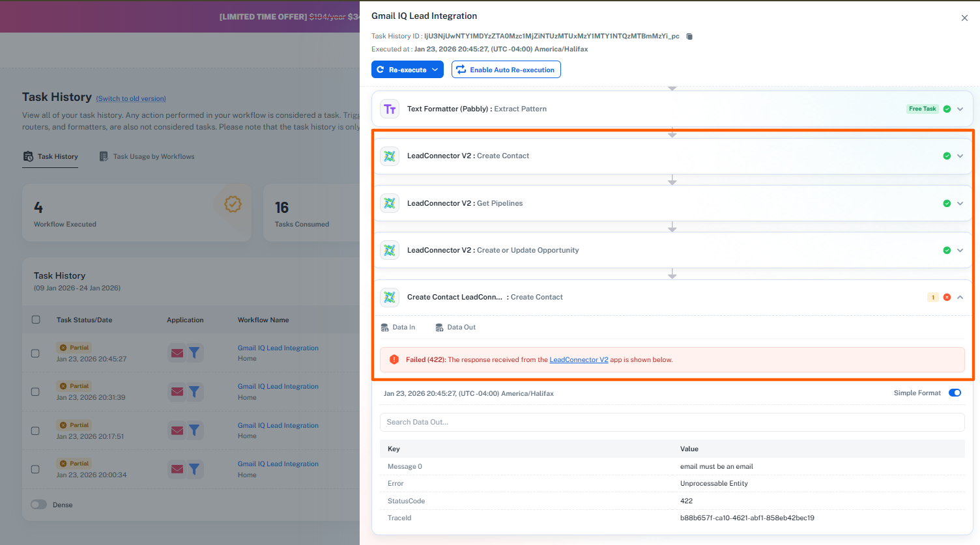Click the Workflow Name column header
The width and height of the screenshot is (980, 545).
(263, 320)
